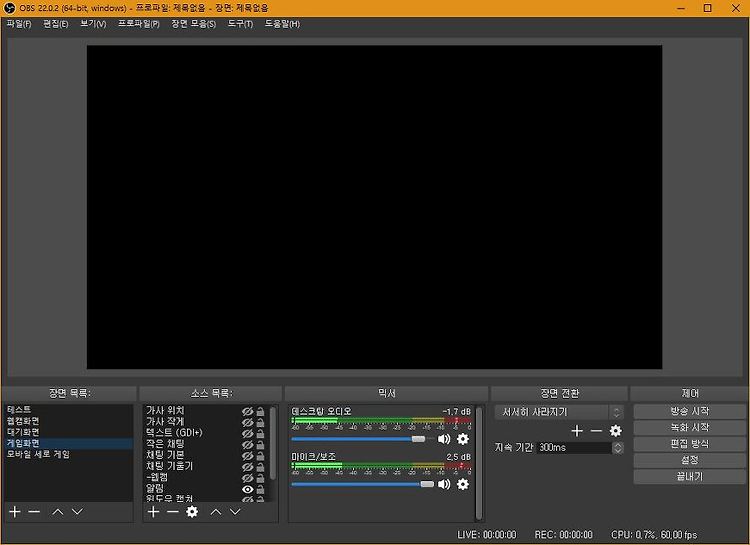750x545 pixels.
Task: Click the 300ms duration input field
Action: [x=574, y=447]
